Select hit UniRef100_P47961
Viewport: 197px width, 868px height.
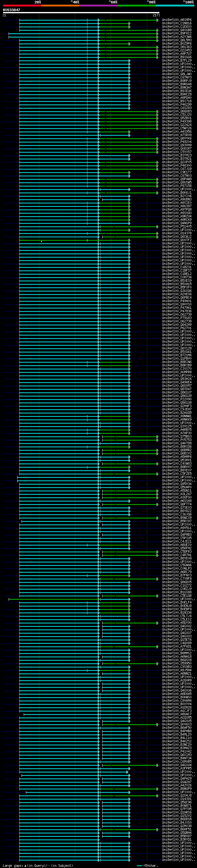(x=177, y=308)
